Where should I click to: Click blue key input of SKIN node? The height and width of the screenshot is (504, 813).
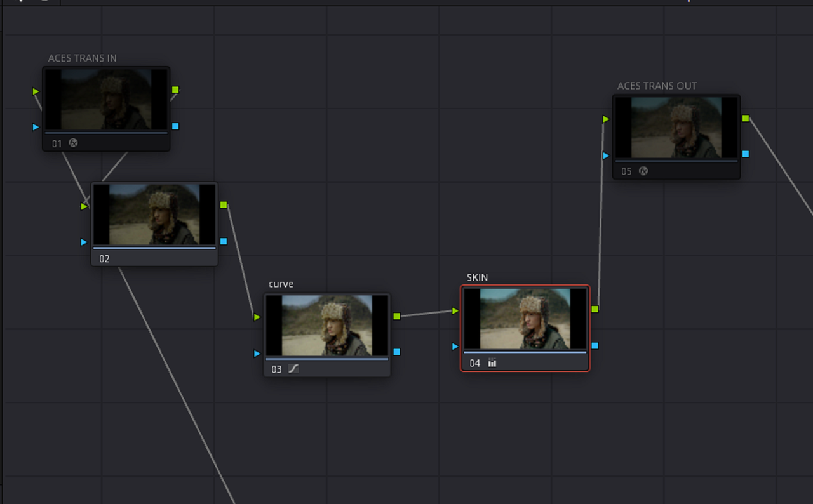point(455,347)
